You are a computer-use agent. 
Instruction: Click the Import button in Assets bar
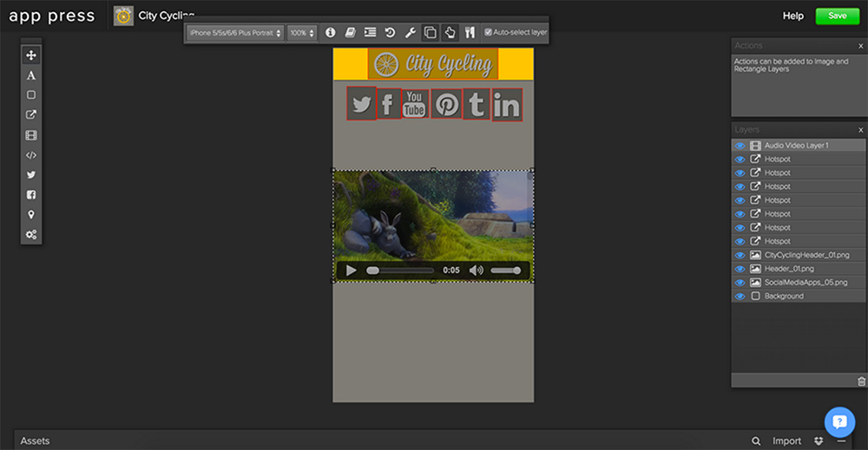(x=786, y=441)
